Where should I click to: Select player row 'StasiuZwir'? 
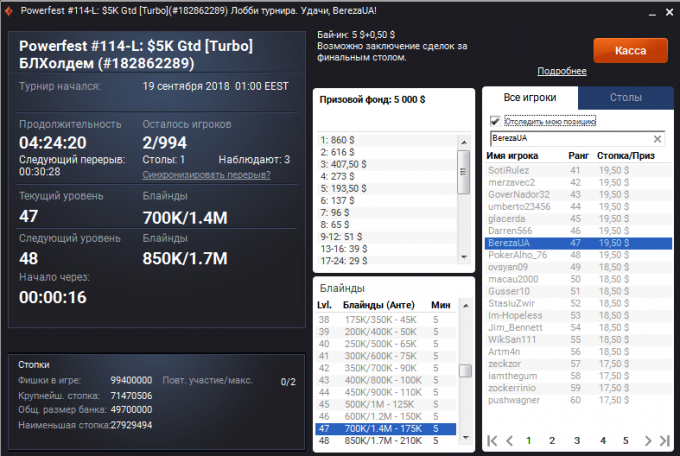[x=578, y=304]
